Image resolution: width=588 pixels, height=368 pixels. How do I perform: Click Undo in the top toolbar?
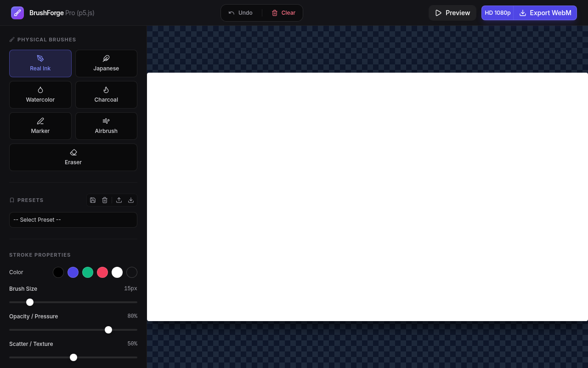click(x=240, y=13)
